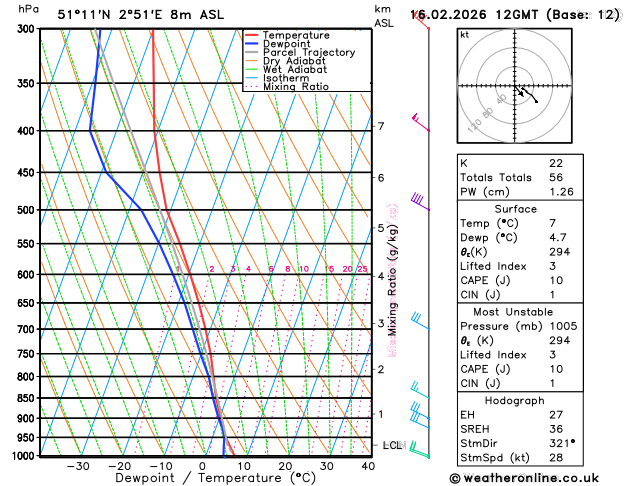Click the Most Unstable Pressure value 1005
The height and width of the screenshot is (486, 629).
563,326
